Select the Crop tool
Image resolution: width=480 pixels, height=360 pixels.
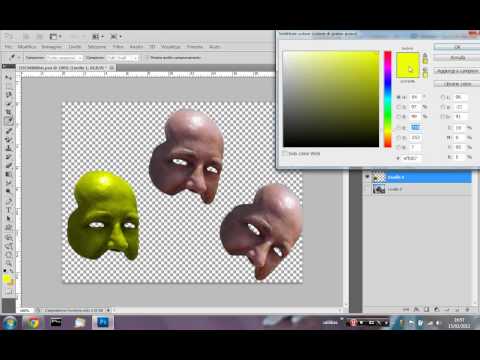(8, 112)
